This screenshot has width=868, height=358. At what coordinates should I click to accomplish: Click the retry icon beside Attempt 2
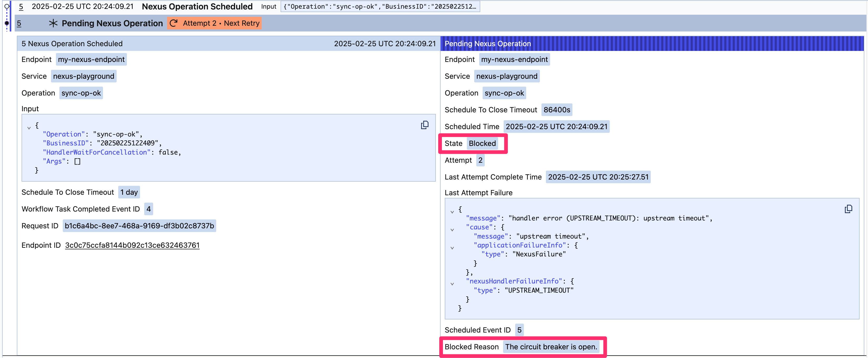point(174,23)
